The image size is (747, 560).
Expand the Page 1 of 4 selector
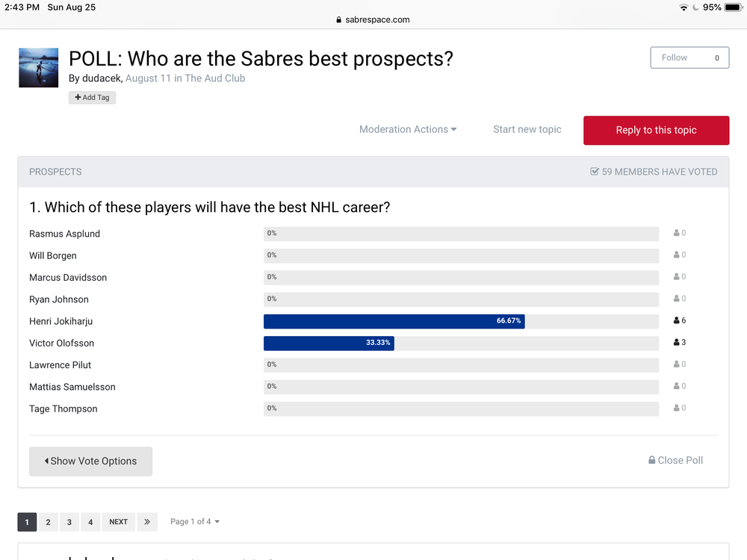pos(195,521)
